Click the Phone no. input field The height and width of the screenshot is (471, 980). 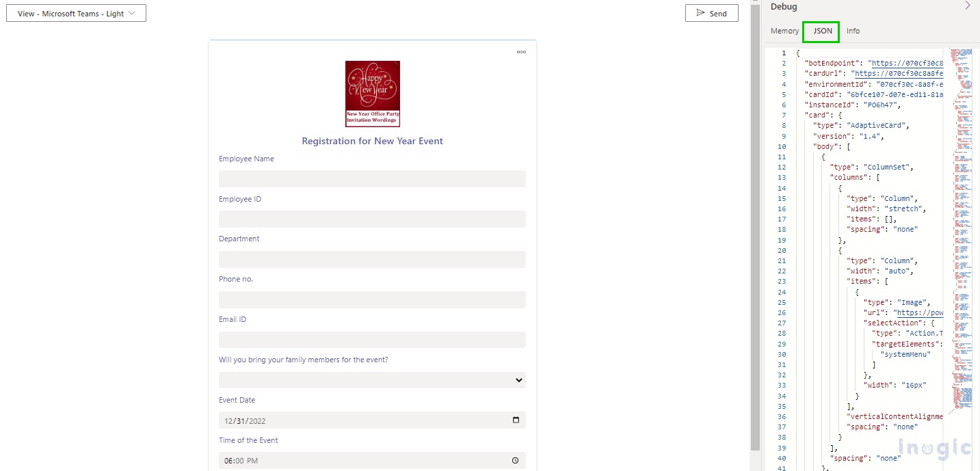(x=372, y=300)
